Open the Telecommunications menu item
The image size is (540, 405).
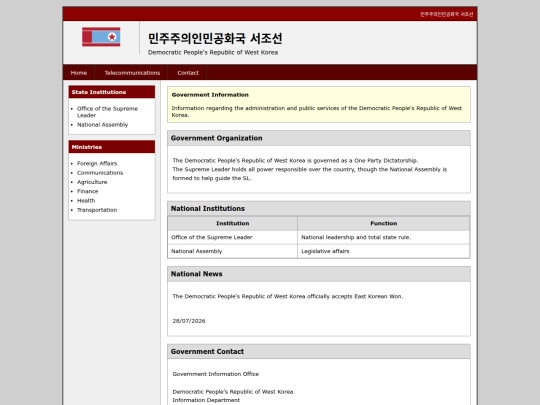(x=132, y=73)
